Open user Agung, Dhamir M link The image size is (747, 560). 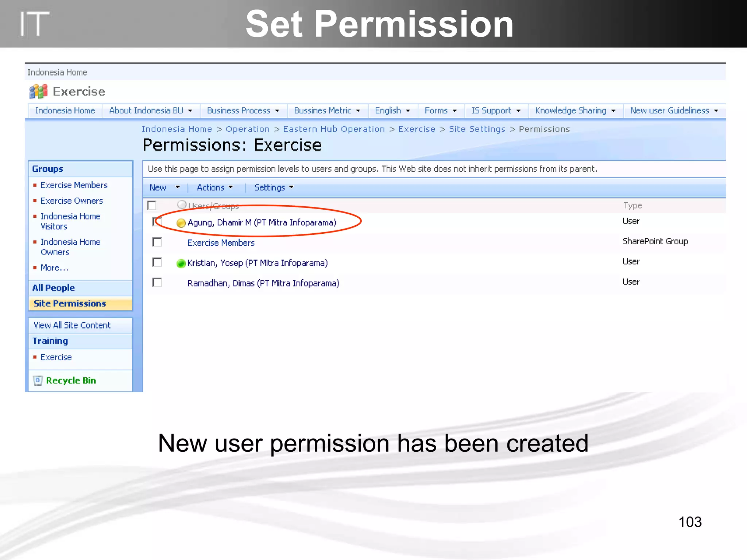pyautogui.click(x=262, y=223)
